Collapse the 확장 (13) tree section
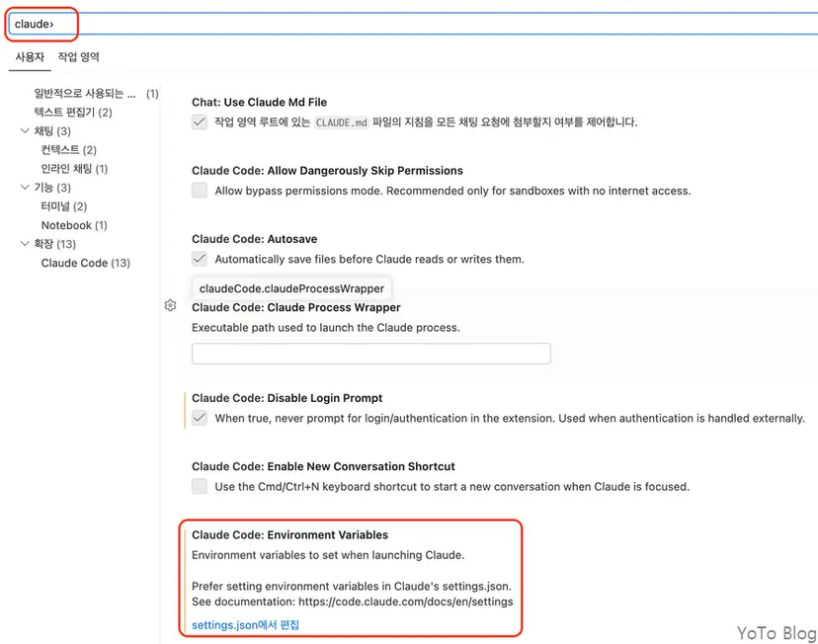Viewport: 818px width, 644px height. point(25,244)
